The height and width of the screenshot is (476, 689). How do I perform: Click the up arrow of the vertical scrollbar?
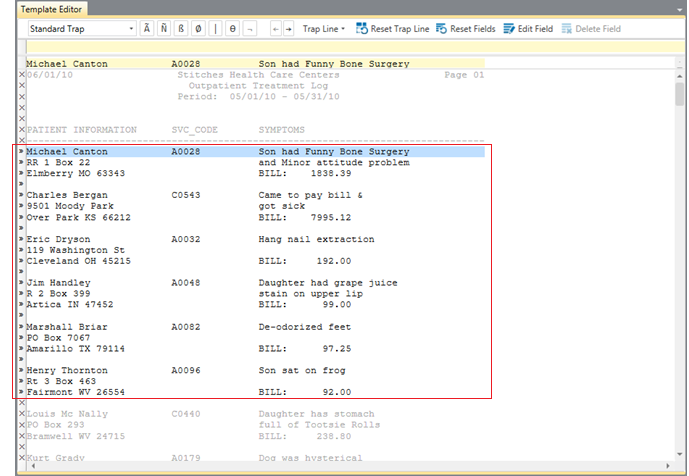[x=680, y=76]
